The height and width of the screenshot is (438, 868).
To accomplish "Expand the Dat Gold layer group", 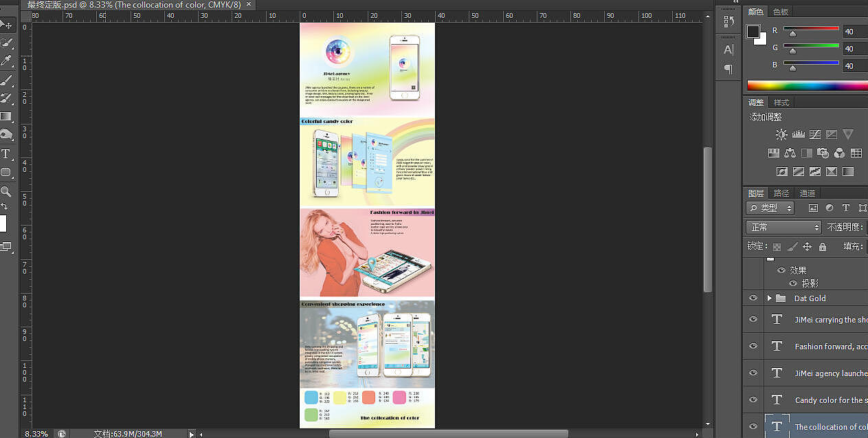I will coord(770,298).
